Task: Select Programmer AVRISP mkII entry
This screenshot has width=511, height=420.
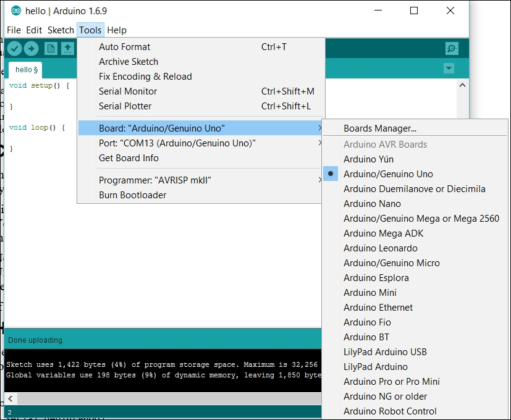Action: (200, 180)
